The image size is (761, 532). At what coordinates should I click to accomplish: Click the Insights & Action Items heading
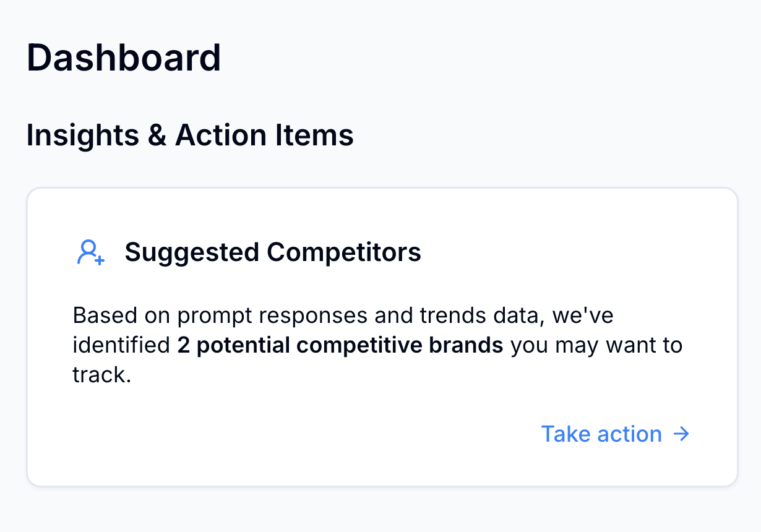190,135
